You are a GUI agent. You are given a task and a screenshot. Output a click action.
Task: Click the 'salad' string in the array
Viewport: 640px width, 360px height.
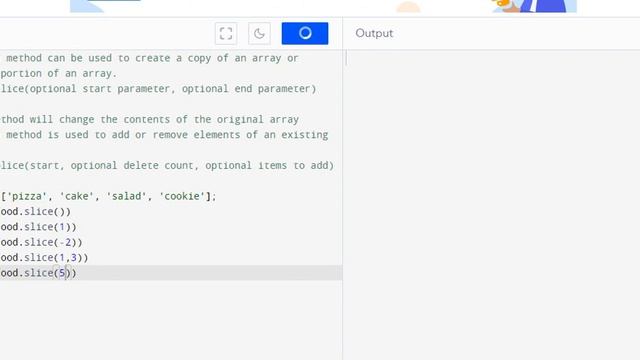(126, 196)
